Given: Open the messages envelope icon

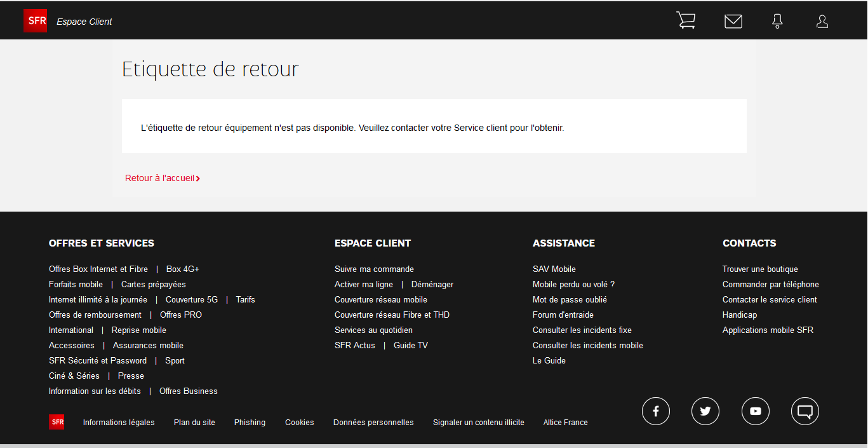Looking at the screenshot, I should [733, 22].
